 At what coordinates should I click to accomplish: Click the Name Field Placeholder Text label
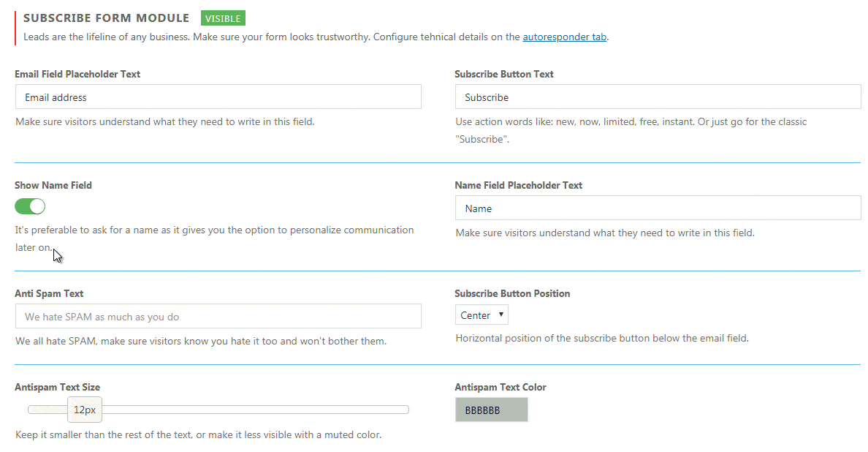[518, 185]
